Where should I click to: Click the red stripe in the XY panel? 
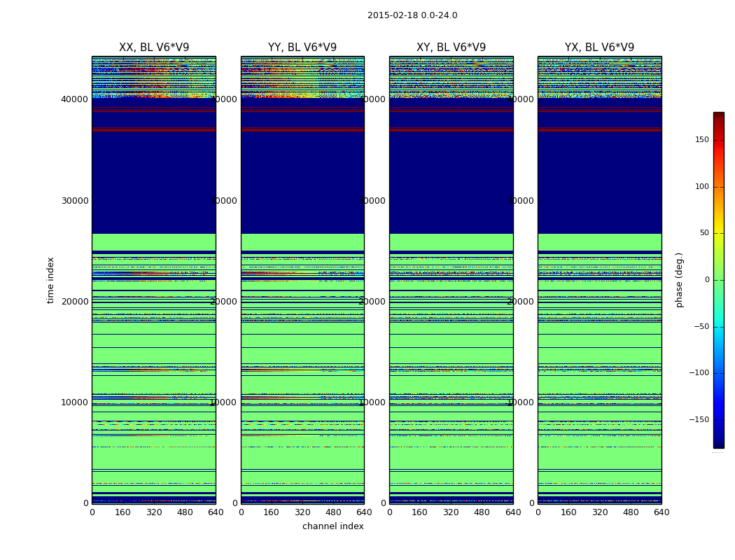pyautogui.click(x=451, y=129)
